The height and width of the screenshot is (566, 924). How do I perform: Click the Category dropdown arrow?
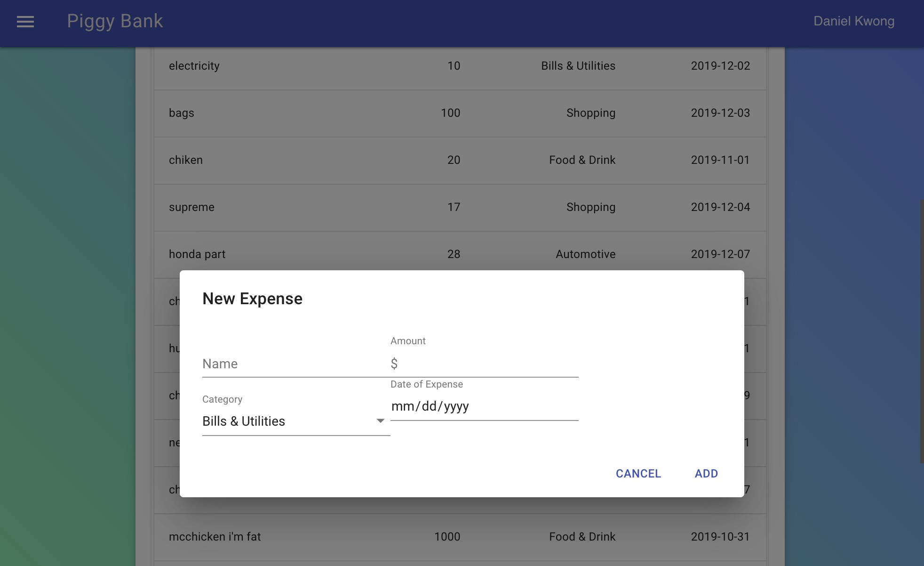point(380,421)
